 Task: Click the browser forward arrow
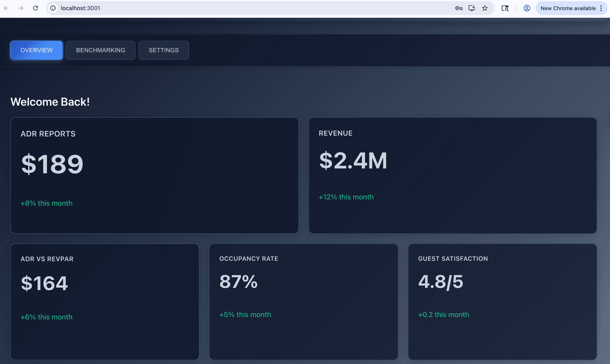pos(21,8)
